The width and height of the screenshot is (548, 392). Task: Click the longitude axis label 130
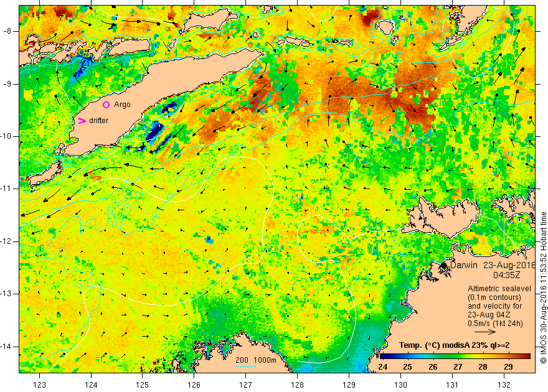400,385
